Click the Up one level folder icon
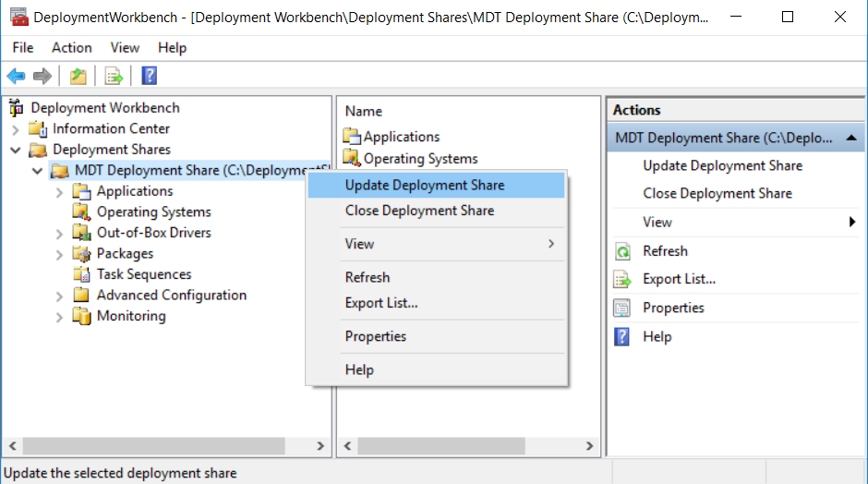Screen dimensions: 868x484 [x=78, y=76]
